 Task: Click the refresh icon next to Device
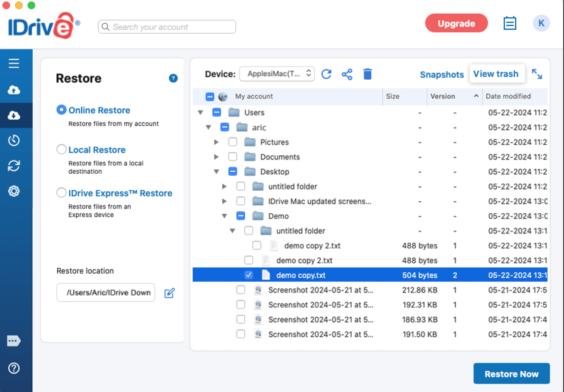[x=326, y=74]
